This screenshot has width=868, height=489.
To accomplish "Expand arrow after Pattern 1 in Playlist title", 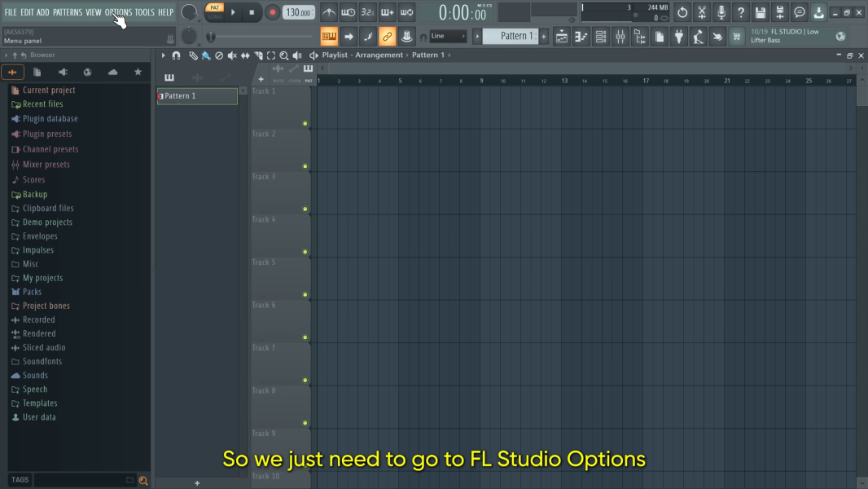I will [449, 55].
